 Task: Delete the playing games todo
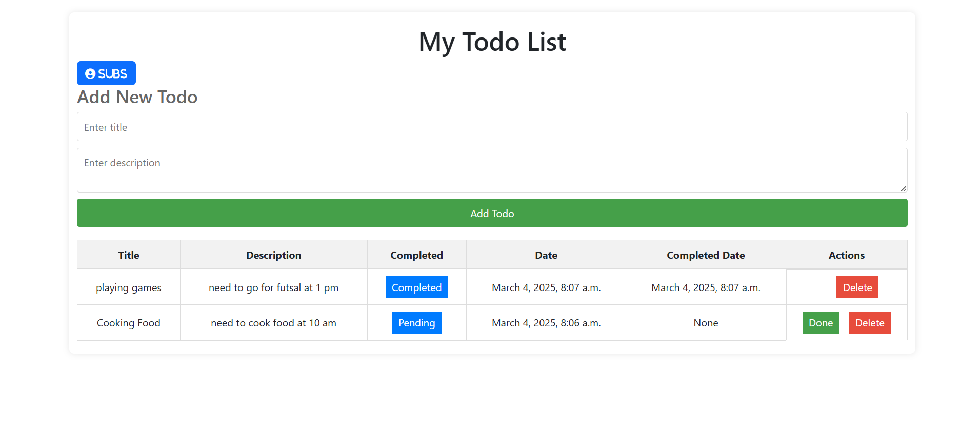(857, 287)
